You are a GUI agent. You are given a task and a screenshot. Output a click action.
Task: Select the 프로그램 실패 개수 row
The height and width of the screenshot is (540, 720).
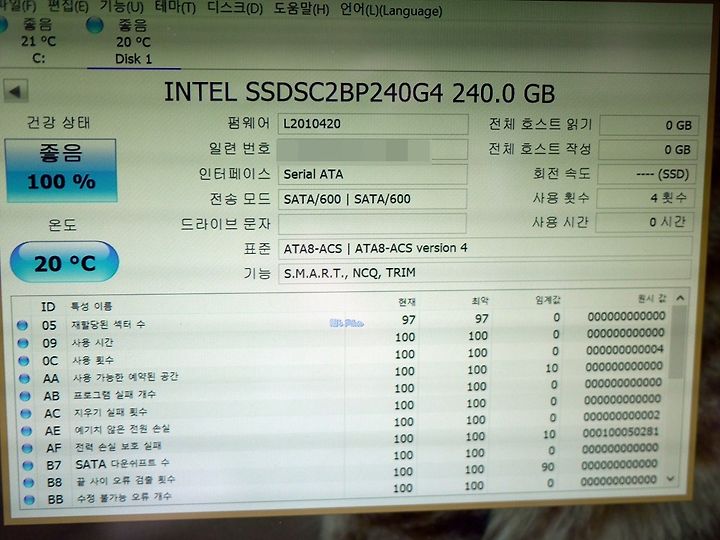344,391
